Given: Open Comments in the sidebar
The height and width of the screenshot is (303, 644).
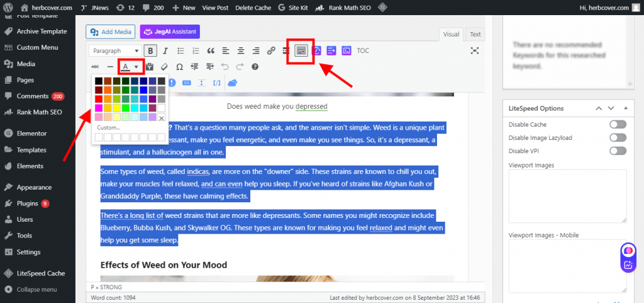Looking at the screenshot, I should click(x=33, y=96).
